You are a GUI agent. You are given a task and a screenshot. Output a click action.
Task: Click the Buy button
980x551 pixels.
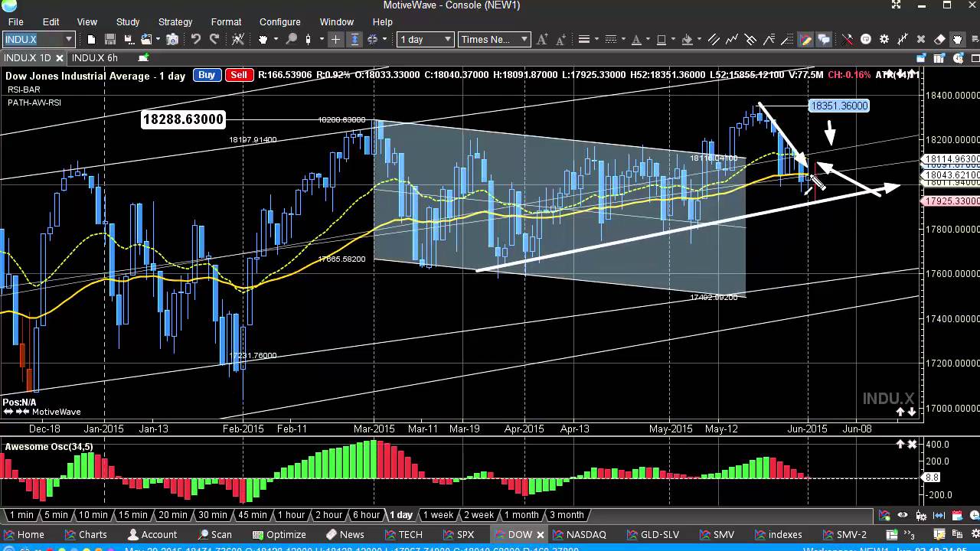coord(207,74)
